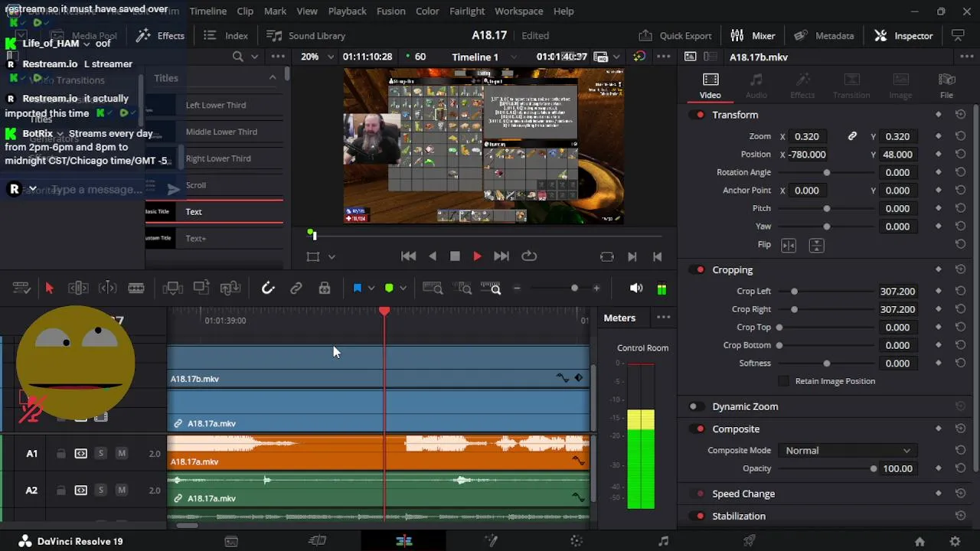Viewport: 980px width, 551px height.
Task: Toggle timeline snapping magnet icon
Action: tap(267, 288)
